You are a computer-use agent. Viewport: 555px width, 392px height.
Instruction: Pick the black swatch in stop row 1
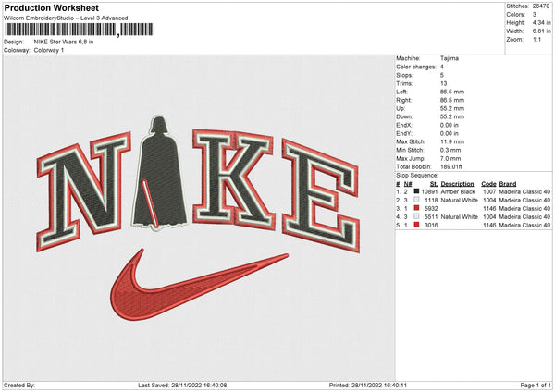click(x=416, y=191)
